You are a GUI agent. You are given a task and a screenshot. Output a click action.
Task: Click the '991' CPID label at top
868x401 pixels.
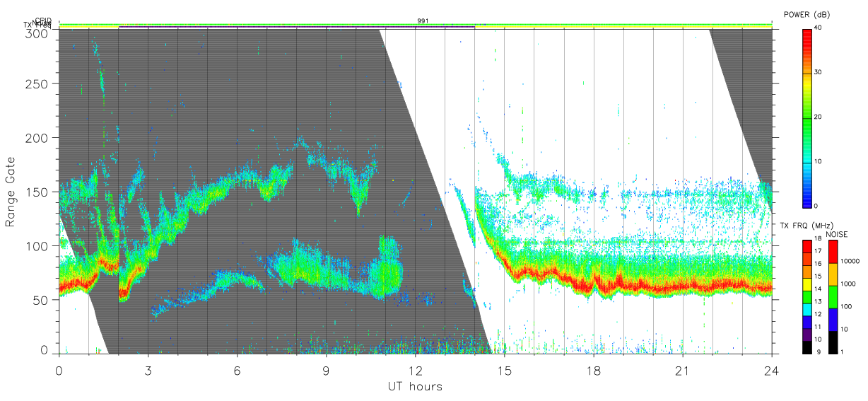(423, 21)
